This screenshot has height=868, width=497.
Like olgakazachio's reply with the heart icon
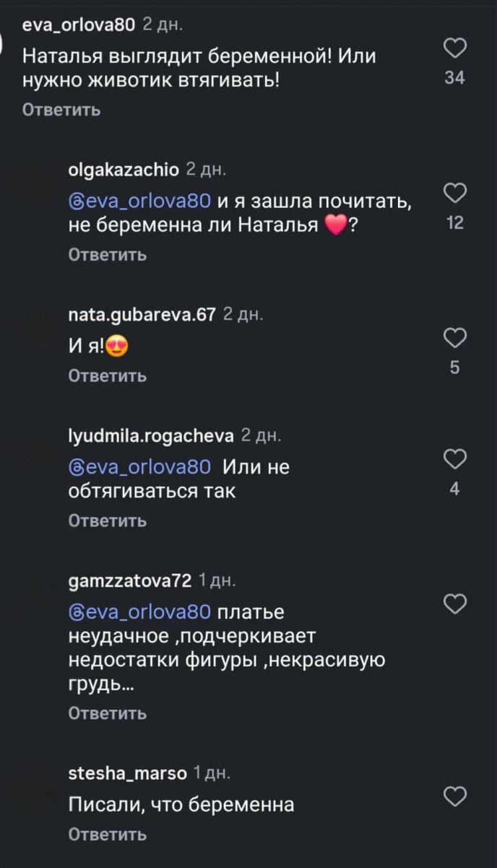coord(454,194)
